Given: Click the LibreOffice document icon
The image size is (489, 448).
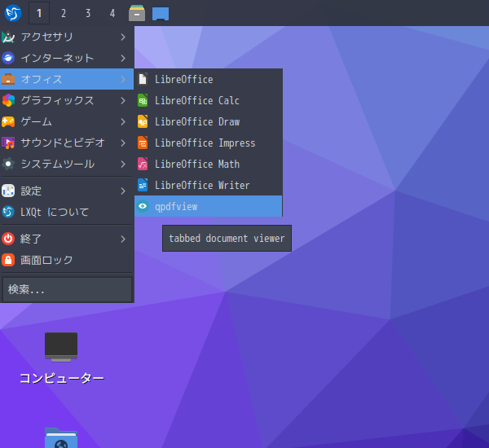Looking at the screenshot, I should coord(143,79).
